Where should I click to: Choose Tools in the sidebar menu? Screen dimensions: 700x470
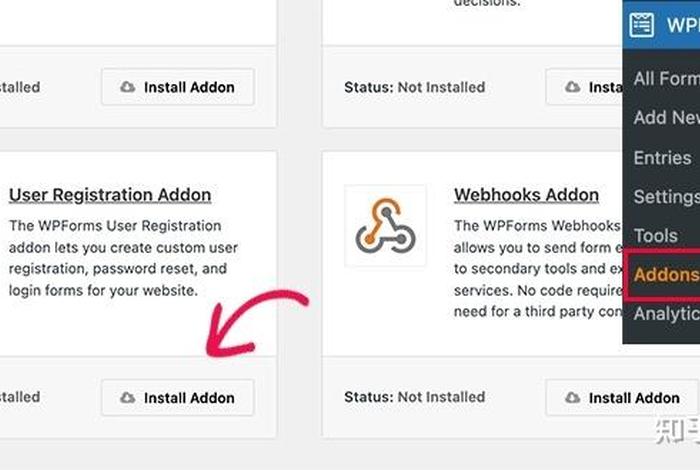[656, 235]
